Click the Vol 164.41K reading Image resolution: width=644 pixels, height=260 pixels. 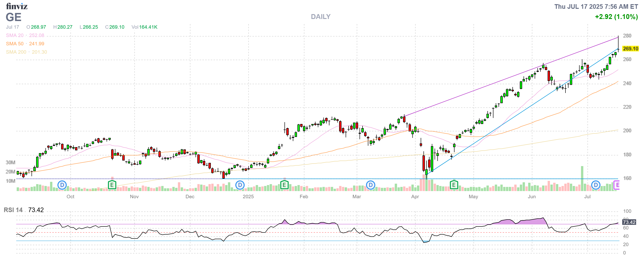144,27
